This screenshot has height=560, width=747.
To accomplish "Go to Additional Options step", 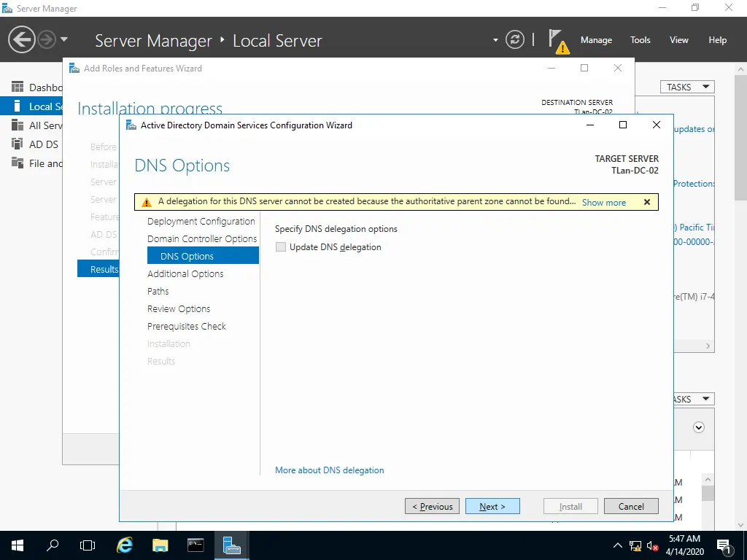I will click(x=185, y=273).
